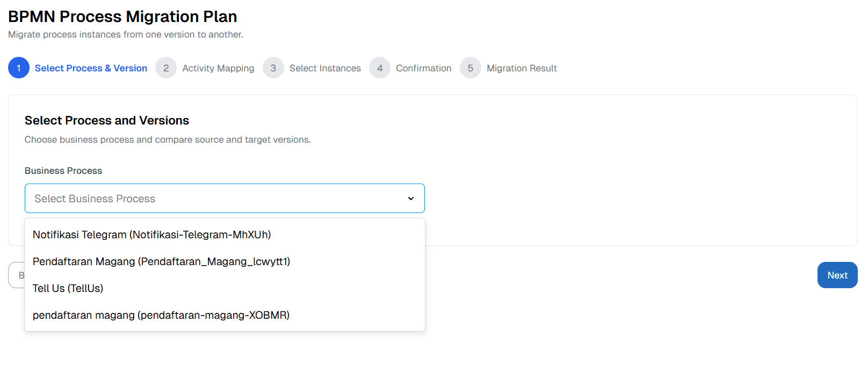Choose Tell Us (TellUs) option
Image resolution: width=868 pixels, height=366 pixels.
click(x=225, y=288)
